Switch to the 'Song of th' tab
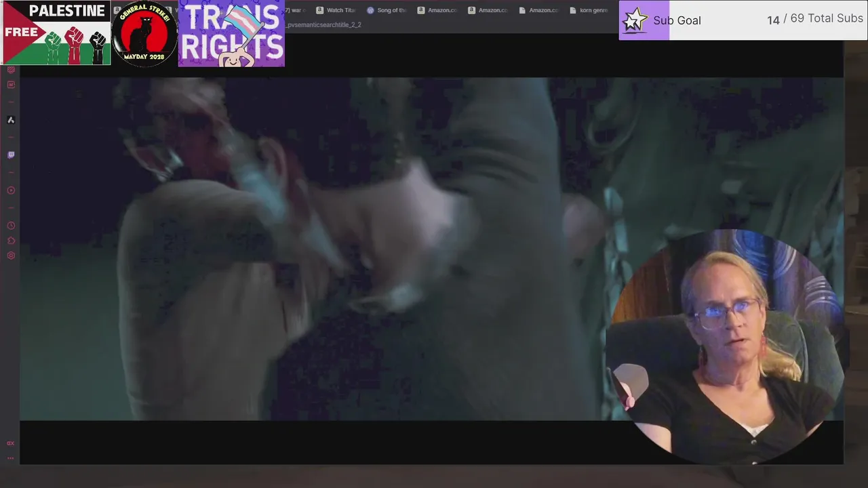 (x=387, y=10)
